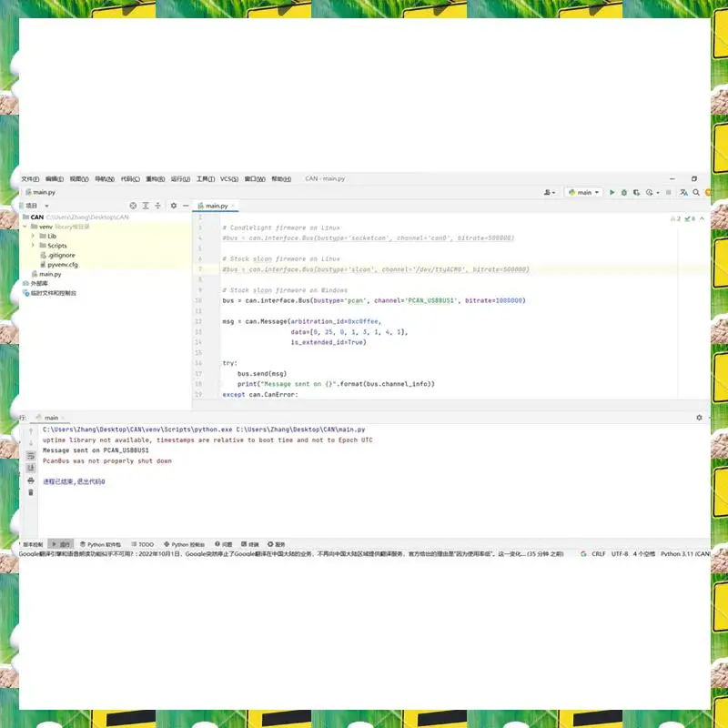Open run panel gear settings
The height and width of the screenshot is (728, 728).
(699, 418)
